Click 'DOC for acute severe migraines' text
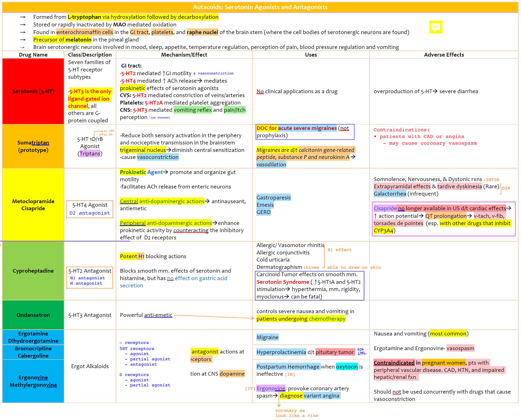 pyautogui.click(x=296, y=128)
